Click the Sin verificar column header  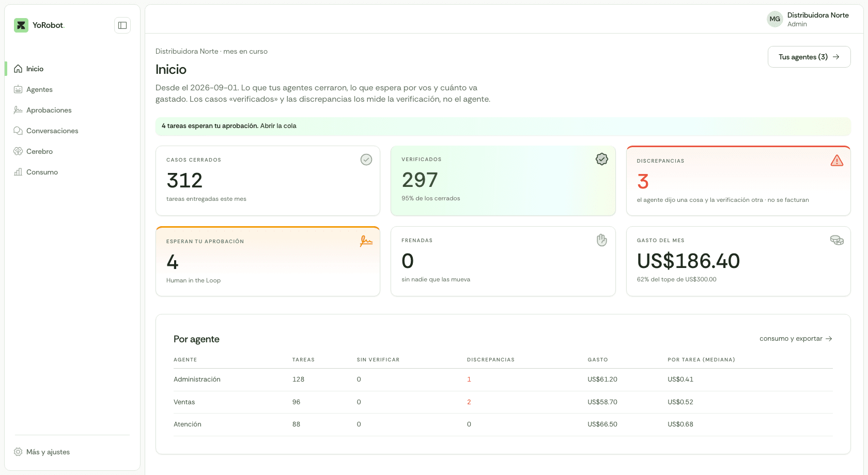(378, 360)
